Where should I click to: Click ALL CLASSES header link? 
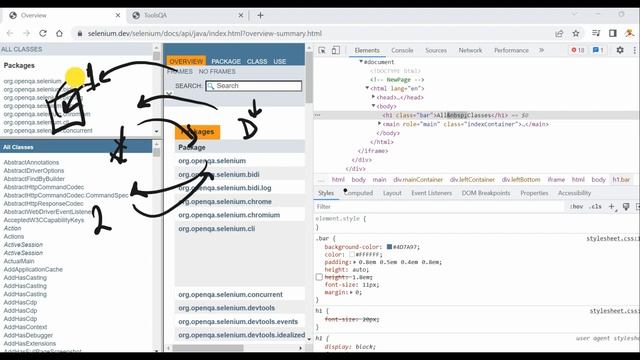click(x=22, y=49)
